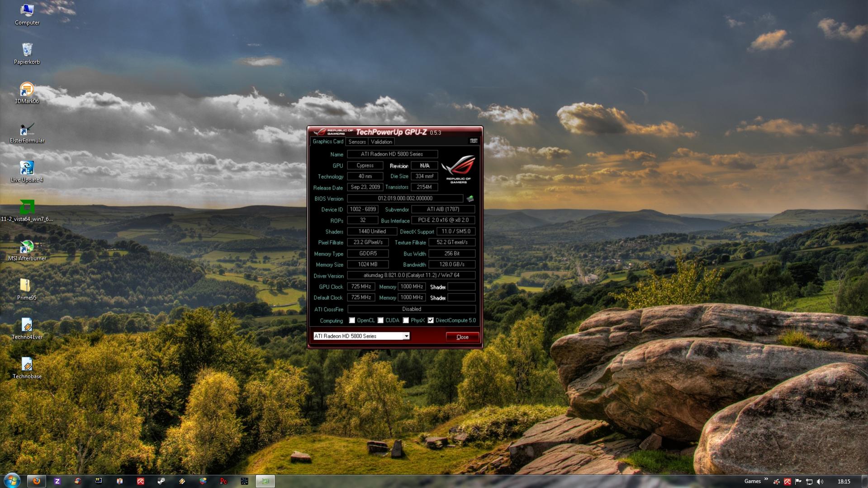Image resolution: width=868 pixels, height=488 pixels.
Task: Open the Papierkorb recycle bin
Action: (27, 54)
